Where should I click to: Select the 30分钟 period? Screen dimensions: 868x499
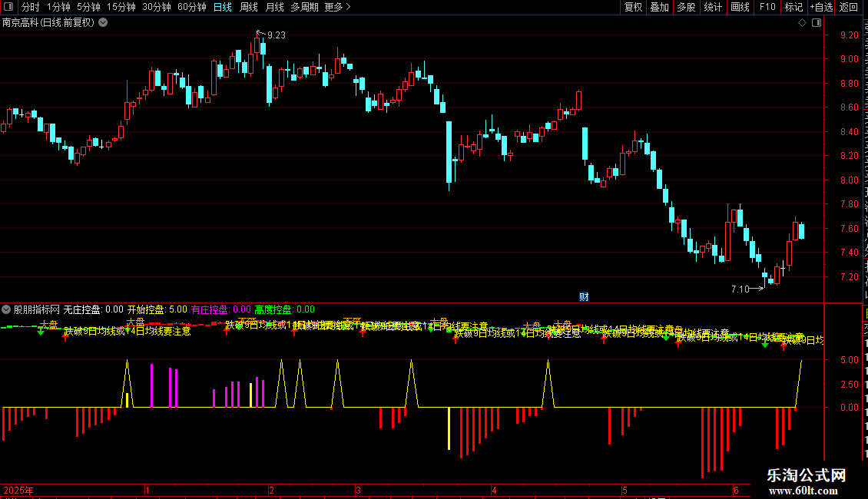point(157,7)
